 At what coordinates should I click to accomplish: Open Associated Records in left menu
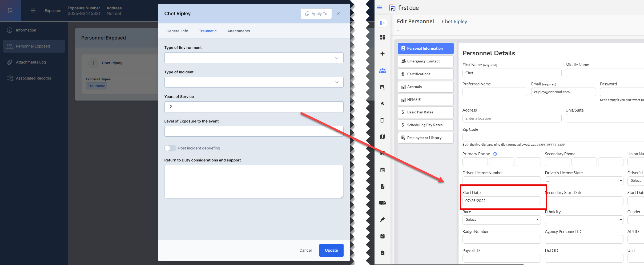point(34,78)
